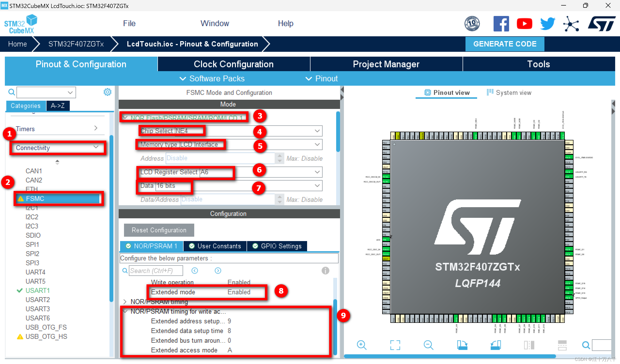Zoom out on the pinout view
This screenshot has width=620, height=364.
pos(428,345)
